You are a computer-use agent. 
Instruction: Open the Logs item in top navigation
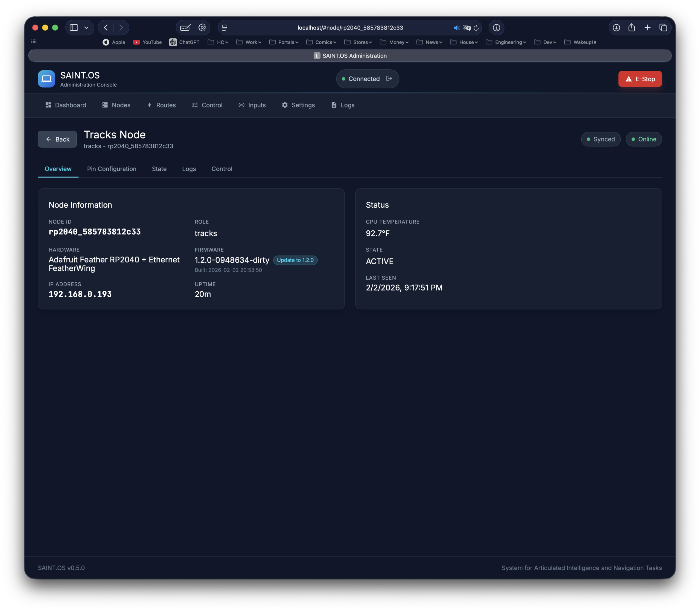343,105
